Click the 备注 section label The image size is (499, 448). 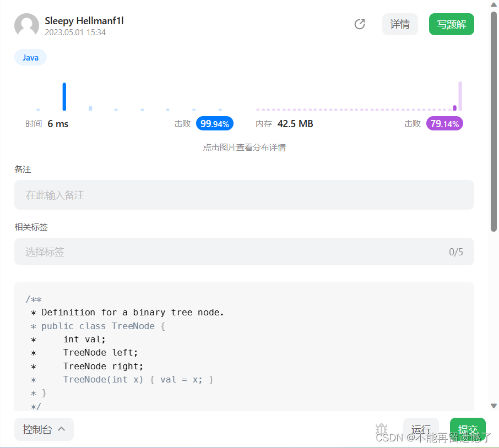point(23,170)
